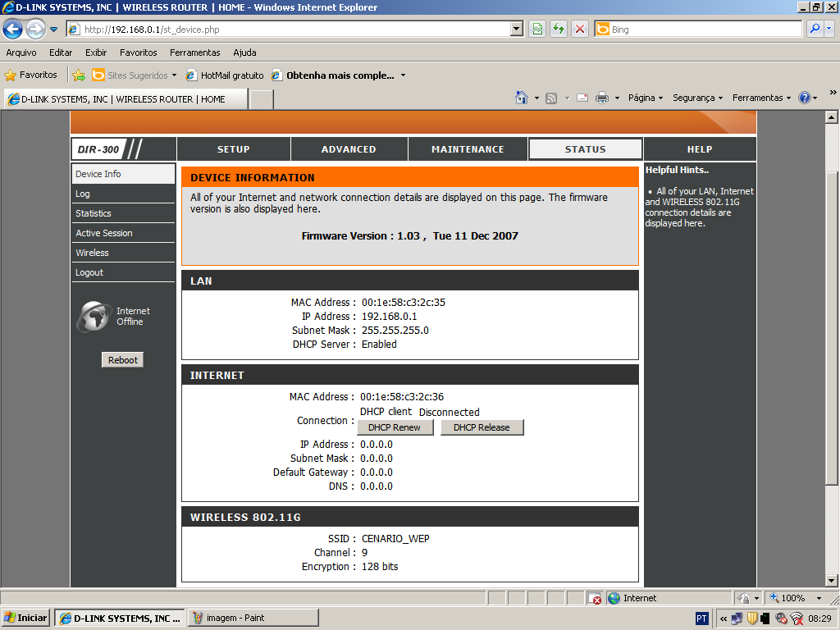Click the Reboot button
The width and height of the screenshot is (840, 630).
pyautogui.click(x=123, y=360)
